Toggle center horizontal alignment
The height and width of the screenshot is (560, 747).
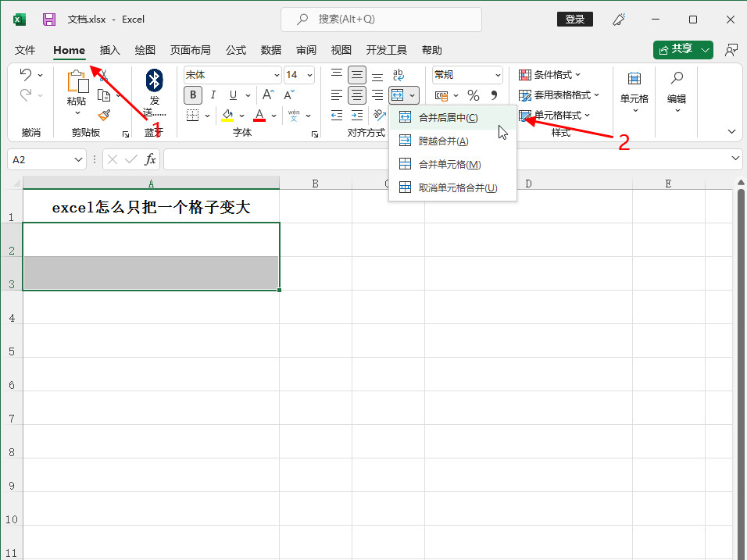357,95
